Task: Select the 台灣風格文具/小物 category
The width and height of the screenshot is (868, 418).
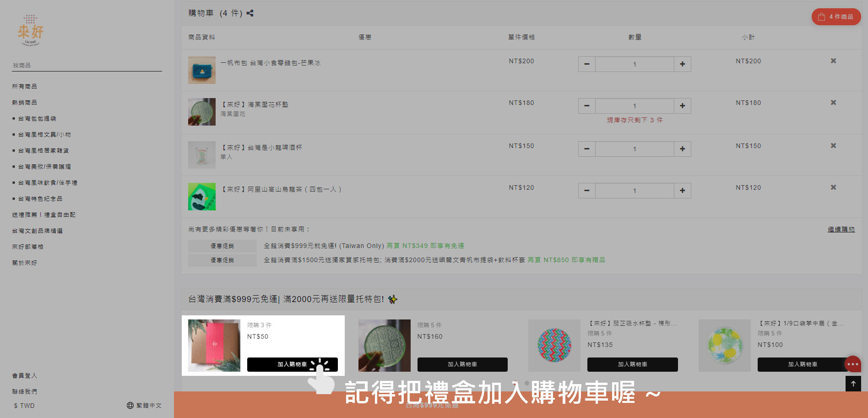Action: coord(44,134)
